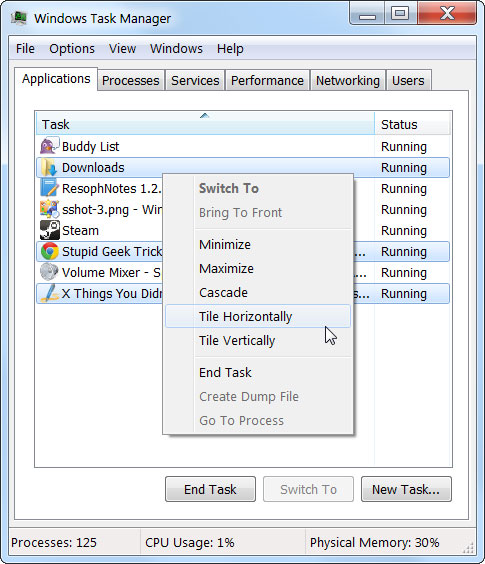
Task: Click CPU Usage: 1% in the status bar
Action: pyautogui.click(x=190, y=542)
